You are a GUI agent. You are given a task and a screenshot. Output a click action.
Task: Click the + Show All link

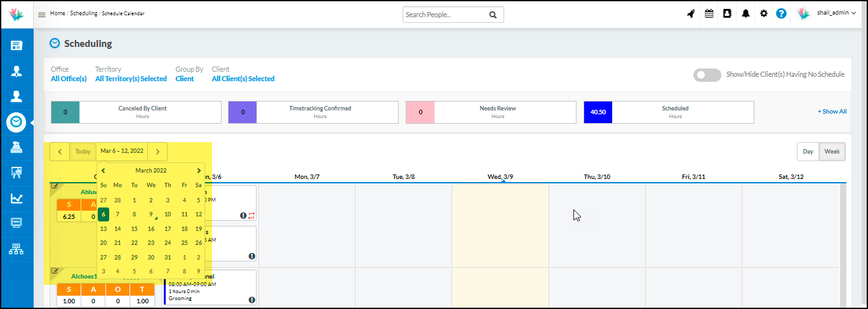(832, 112)
